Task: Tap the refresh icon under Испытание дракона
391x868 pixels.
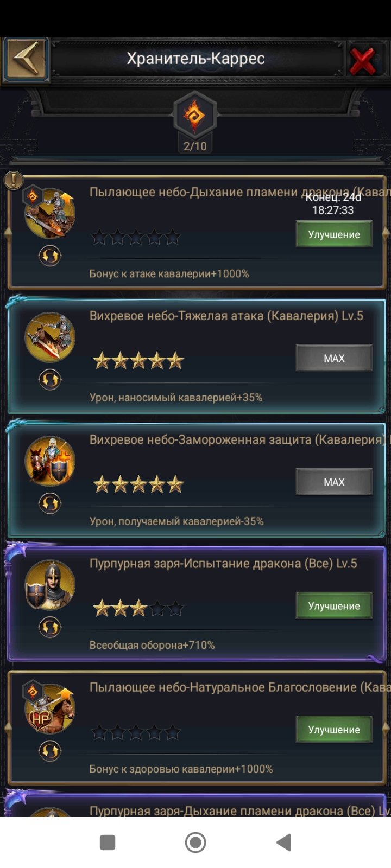Action: [50, 628]
